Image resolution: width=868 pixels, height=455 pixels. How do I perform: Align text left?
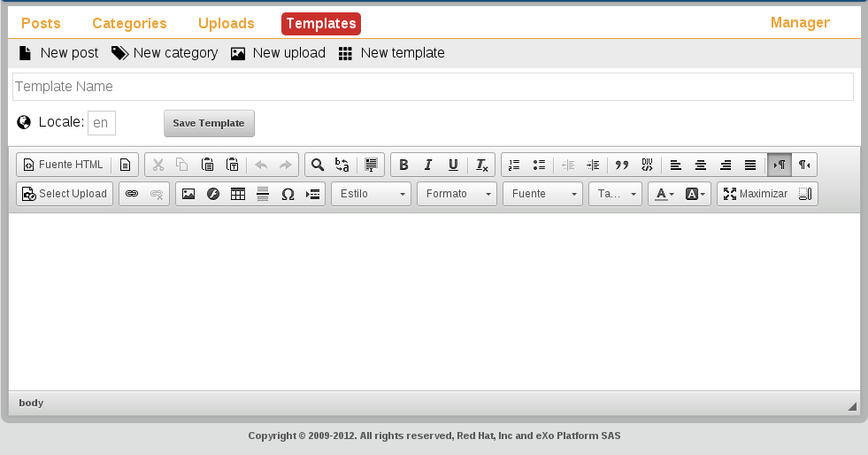675,165
